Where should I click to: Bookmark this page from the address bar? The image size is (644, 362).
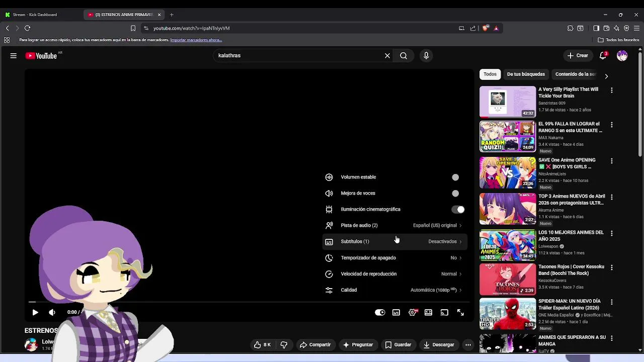coord(133,28)
